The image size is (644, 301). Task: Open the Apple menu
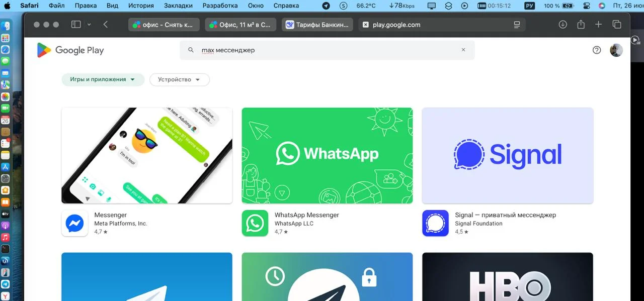[x=8, y=6]
